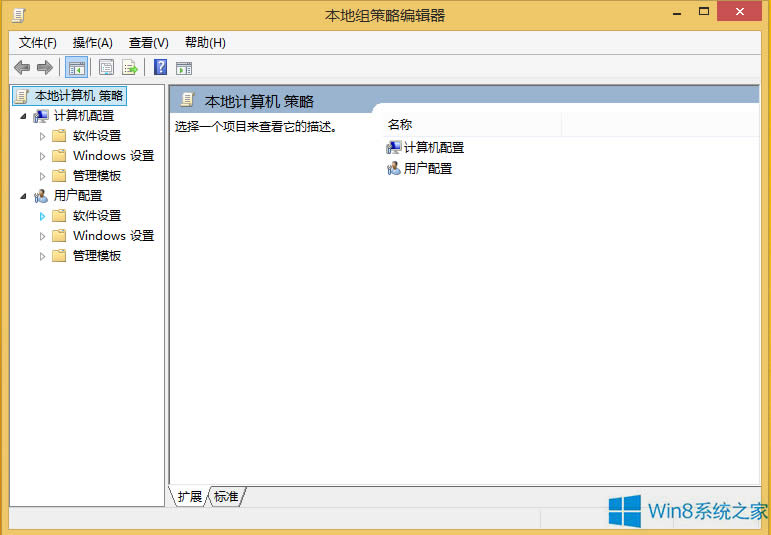This screenshot has height=535, width=771.
Task: Click the 用户配置 user icon in tree
Action: 41,196
